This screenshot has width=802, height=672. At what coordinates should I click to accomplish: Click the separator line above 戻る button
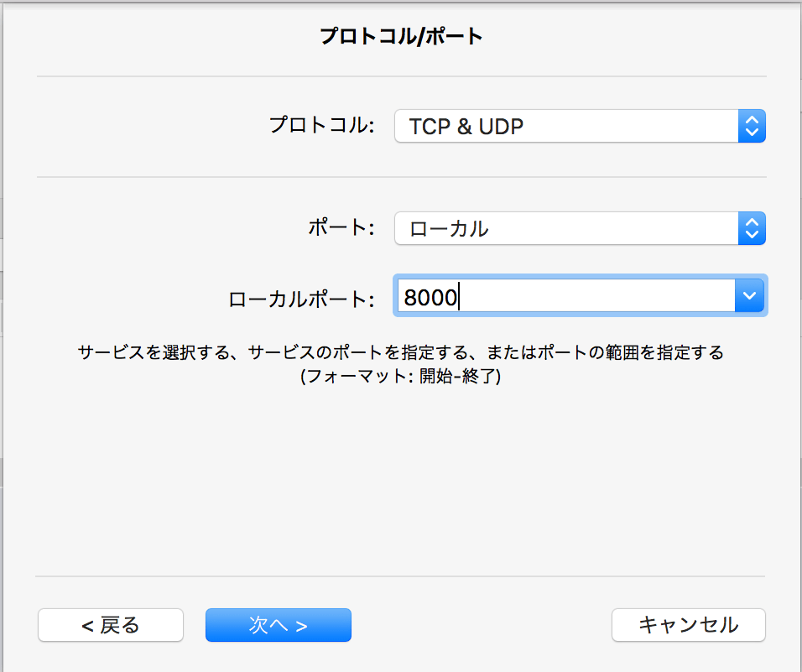(x=400, y=576)
